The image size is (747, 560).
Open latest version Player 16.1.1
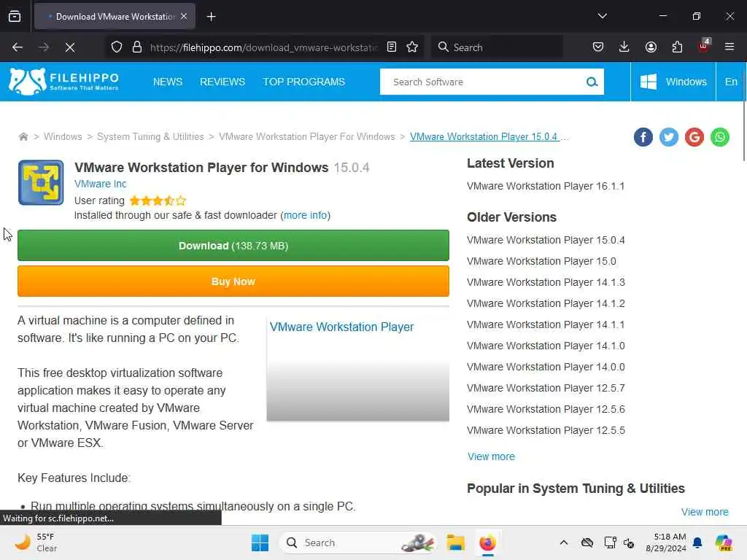coord(546,186)
